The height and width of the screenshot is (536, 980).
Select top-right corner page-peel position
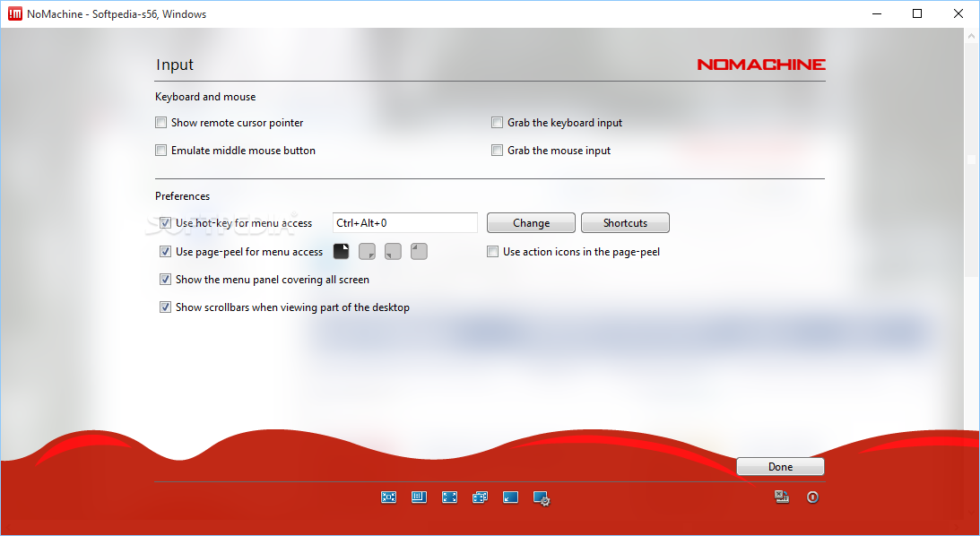pos(342,251)
